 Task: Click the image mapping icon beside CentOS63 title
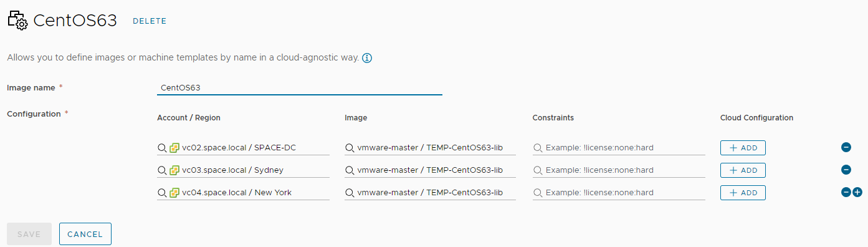tap(17, 21)
